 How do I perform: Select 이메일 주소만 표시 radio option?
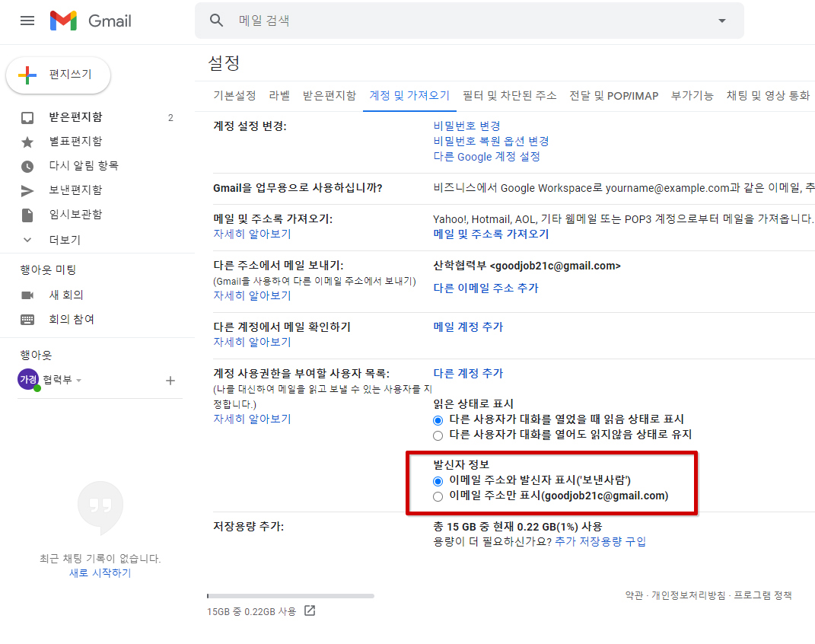pyautogui.click(x=438, y=497)
